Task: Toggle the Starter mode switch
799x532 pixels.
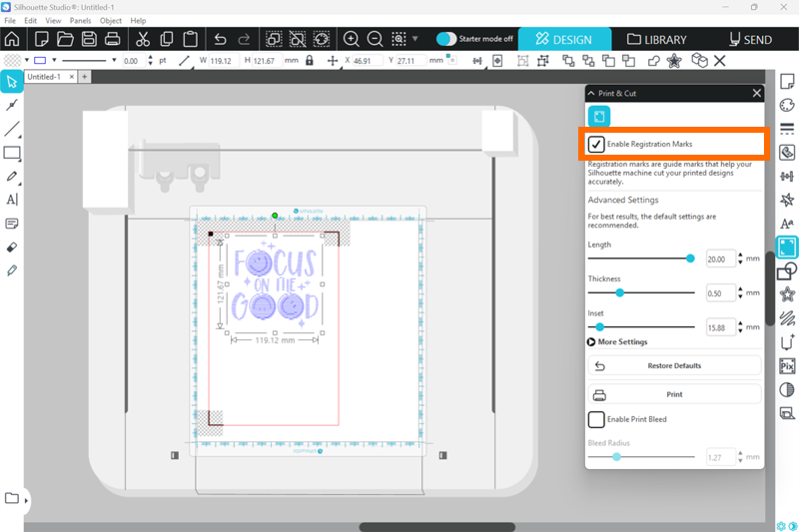Action: pos(446,39)
